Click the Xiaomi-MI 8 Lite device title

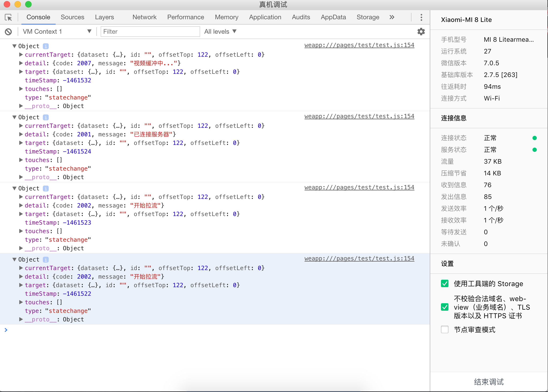click(466, 20)
